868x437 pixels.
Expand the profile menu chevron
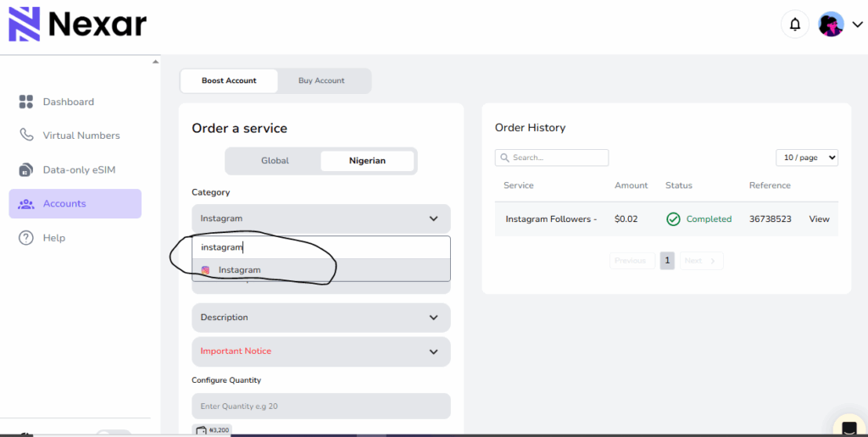(858, 25)
